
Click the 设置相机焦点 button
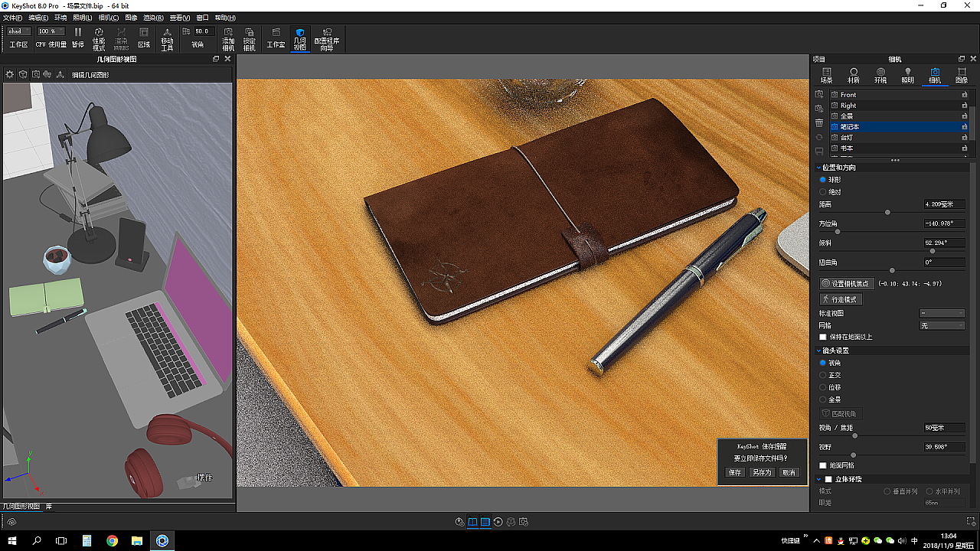[847, 283]
